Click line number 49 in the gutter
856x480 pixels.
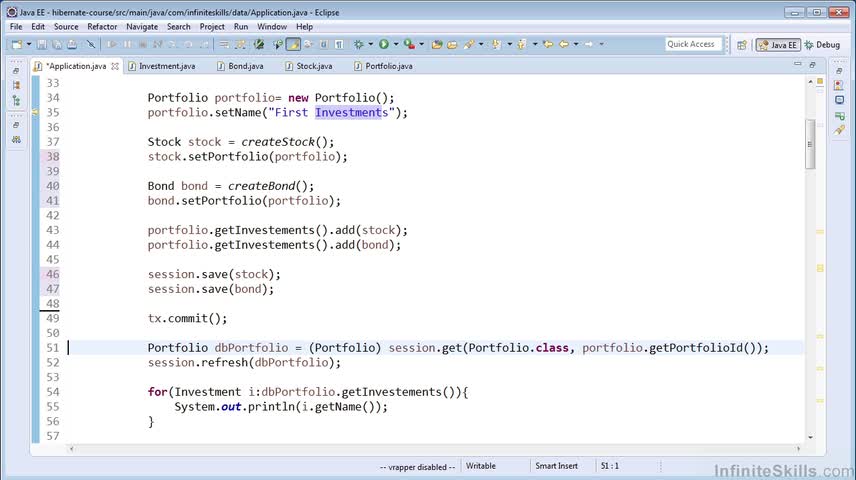tap(52, 318)
